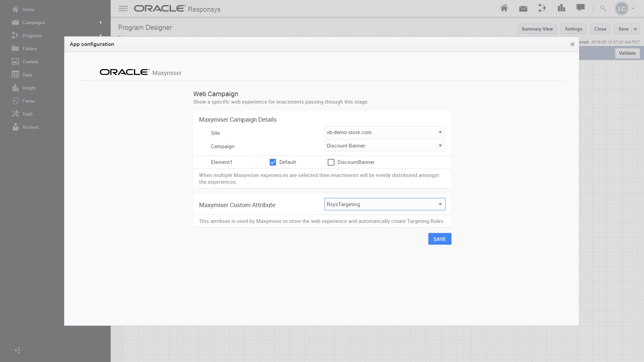Close the App configuration dialog

[x=572, y=44]
